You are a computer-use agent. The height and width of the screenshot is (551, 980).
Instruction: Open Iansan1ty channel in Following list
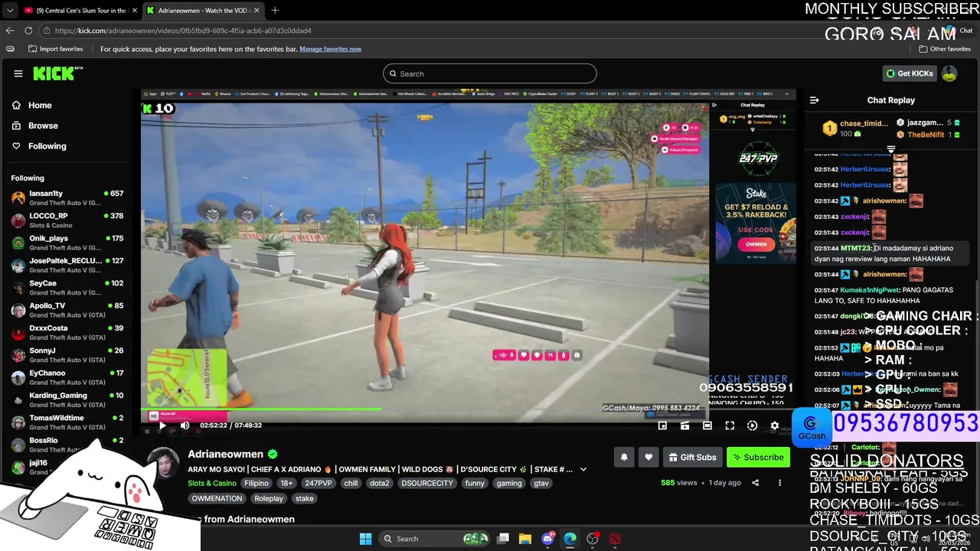pos(67,197)
